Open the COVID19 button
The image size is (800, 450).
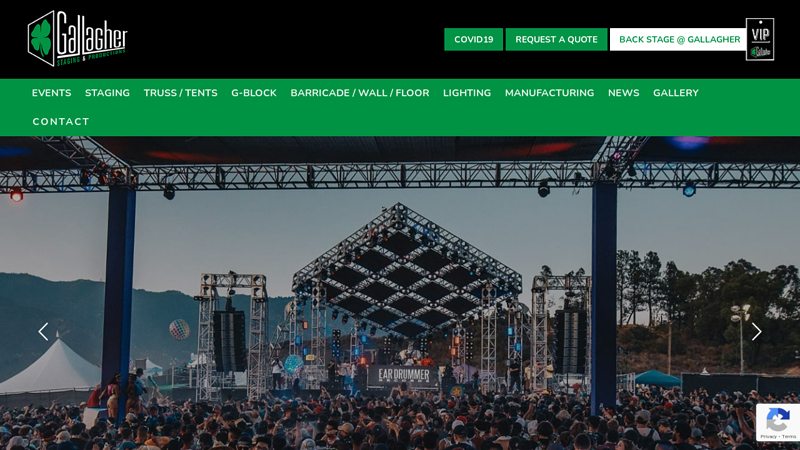473,39
